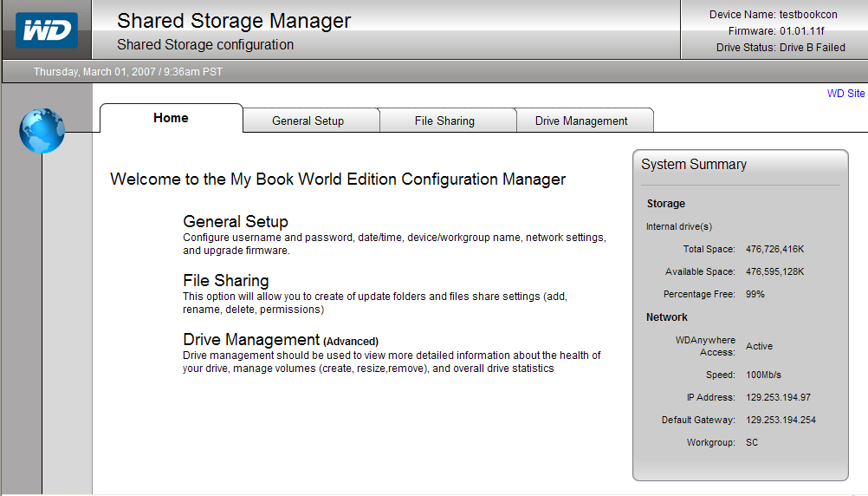
Task: Click the Percentage Free value 99%
Action: [755, 294]
